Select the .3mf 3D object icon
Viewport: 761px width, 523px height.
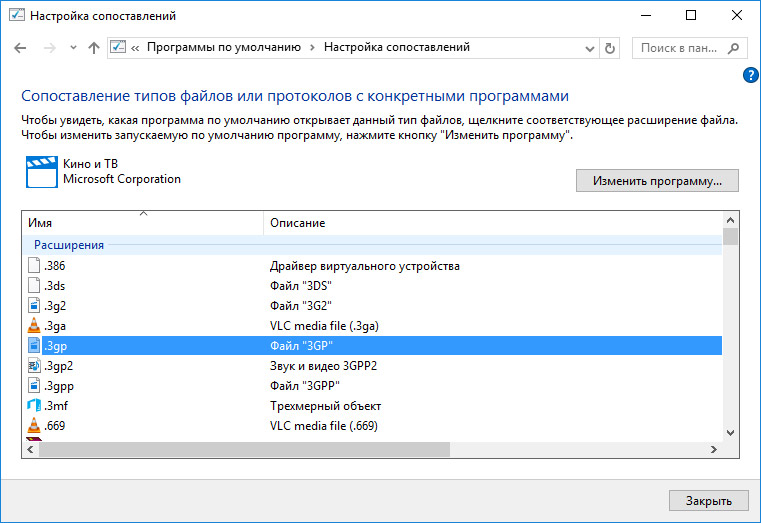(x=33, y=405)
